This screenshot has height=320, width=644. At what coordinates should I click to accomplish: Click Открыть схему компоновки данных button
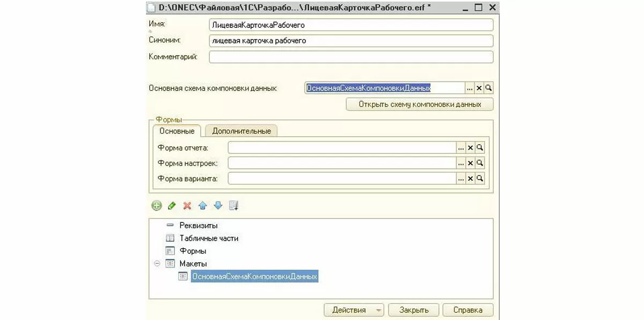[x=420, y=104]
